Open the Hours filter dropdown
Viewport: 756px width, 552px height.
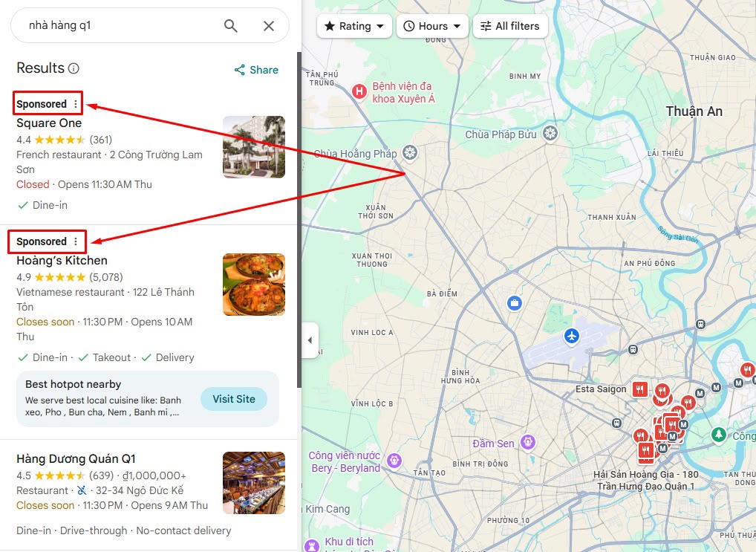tap(432, 26)
